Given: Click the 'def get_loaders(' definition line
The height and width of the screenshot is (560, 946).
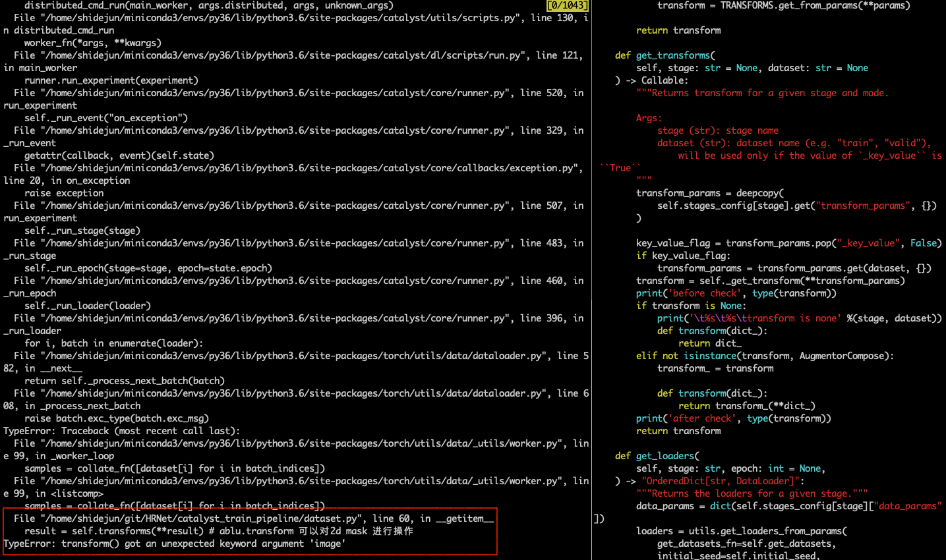Looking at the screenshot, I should [657, 456].
